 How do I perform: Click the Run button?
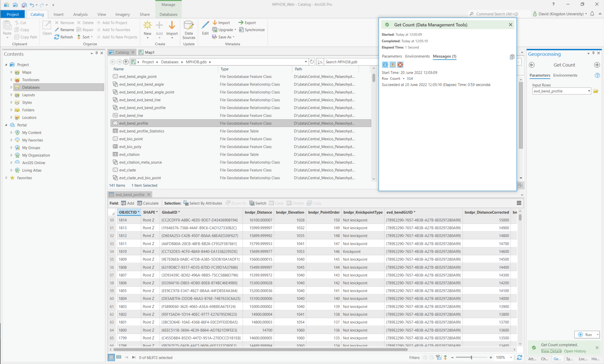point(585,335)
